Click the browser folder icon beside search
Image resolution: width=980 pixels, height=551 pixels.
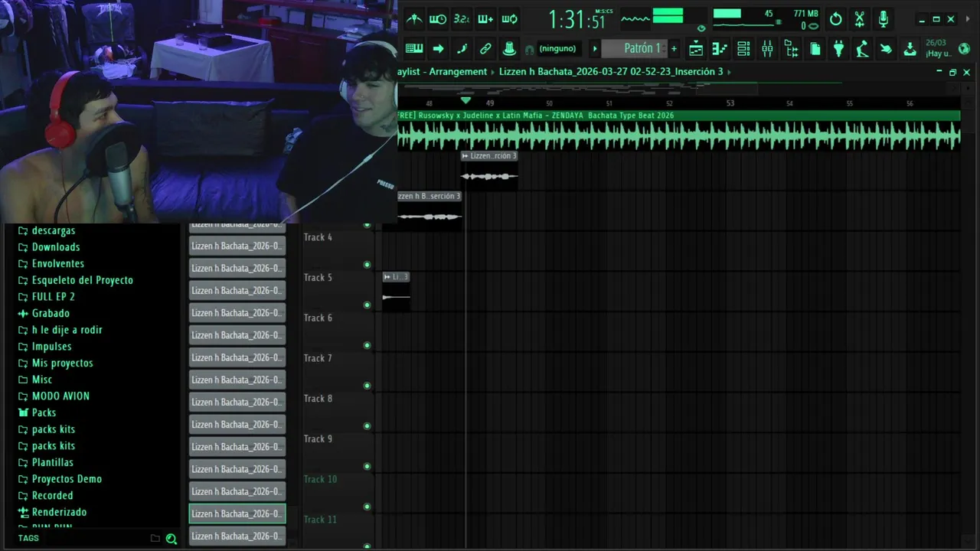click(x=155, y=538)
